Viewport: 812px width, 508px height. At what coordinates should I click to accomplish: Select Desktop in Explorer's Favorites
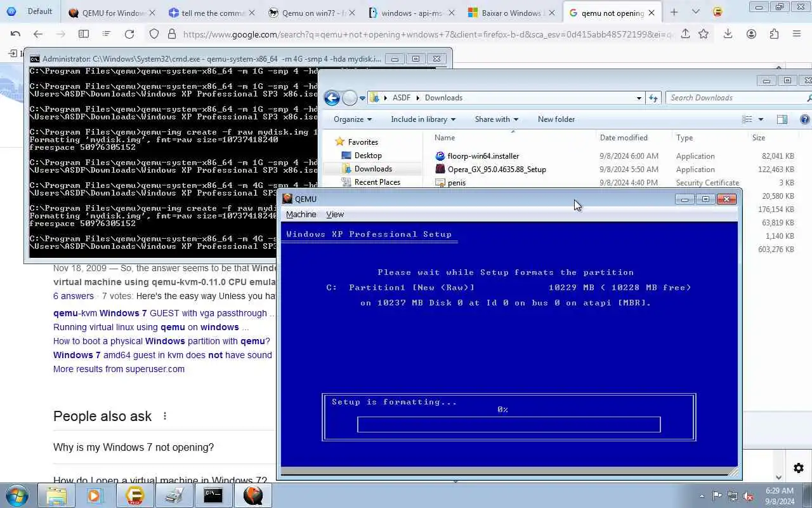(x=368, y=156)
